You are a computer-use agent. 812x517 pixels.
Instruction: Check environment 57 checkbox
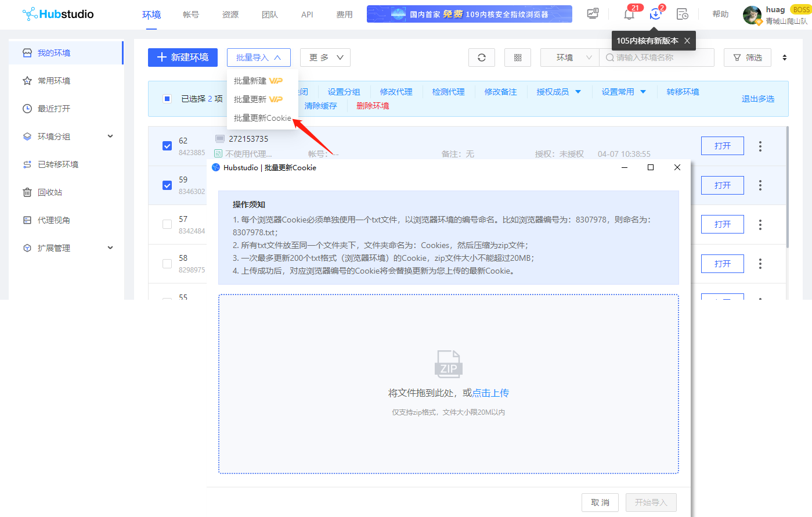coord(167,224)
